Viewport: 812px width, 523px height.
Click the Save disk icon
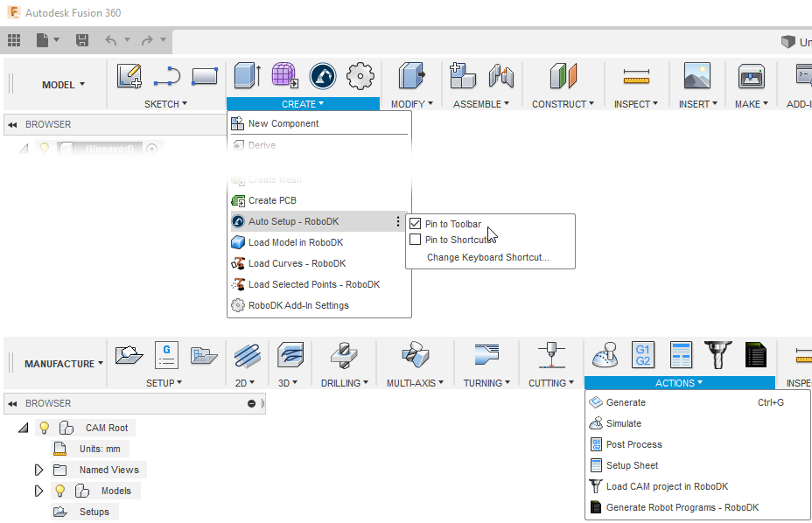[x=82, y=40]
